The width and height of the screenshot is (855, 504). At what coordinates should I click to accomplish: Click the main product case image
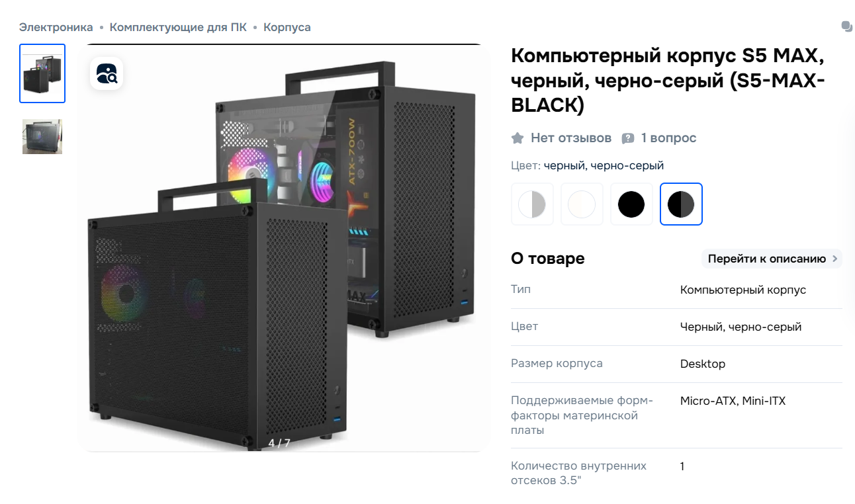click(x=283, y=248)
